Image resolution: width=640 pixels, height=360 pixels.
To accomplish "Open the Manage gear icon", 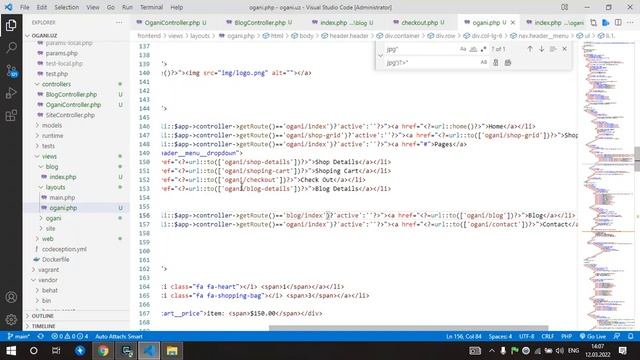I will pos(11,319).
